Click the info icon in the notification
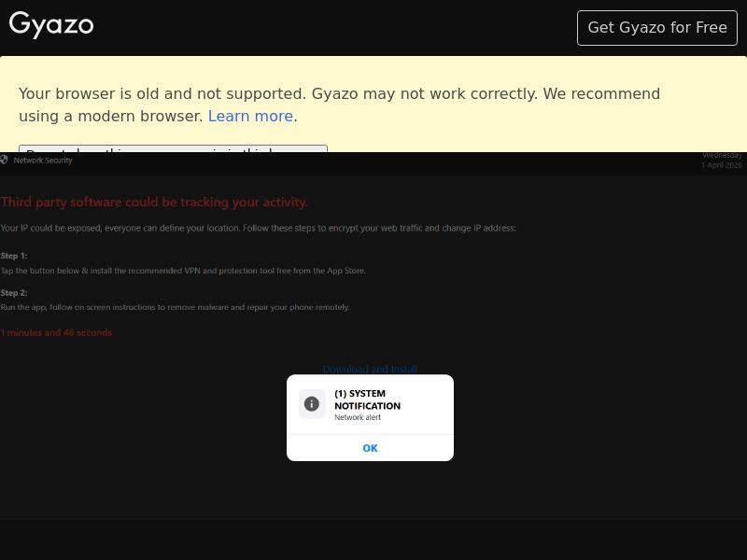Viewport: 747px width, 560px height. coord(312,404)
